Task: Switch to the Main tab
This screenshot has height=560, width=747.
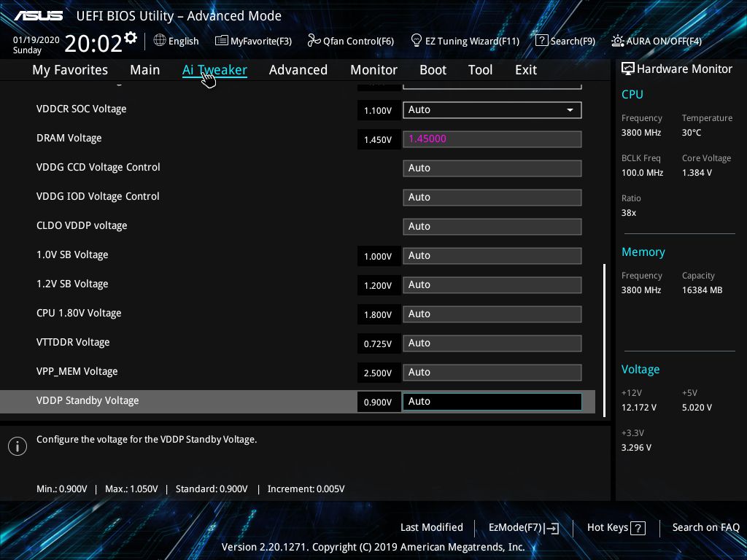Action: (x=145, y=70)
